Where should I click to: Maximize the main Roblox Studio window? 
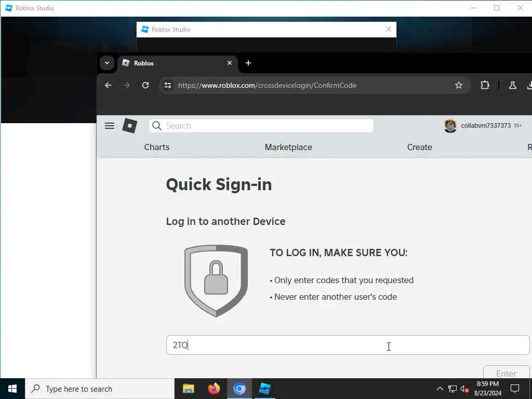(497, 8)
